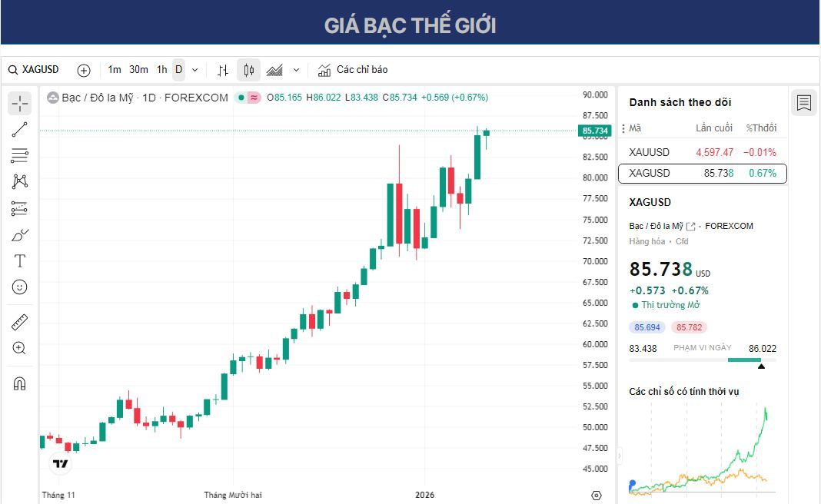Select the text annotation tool
The width and height of the screenshot is (821, 504).
[19, 260]
